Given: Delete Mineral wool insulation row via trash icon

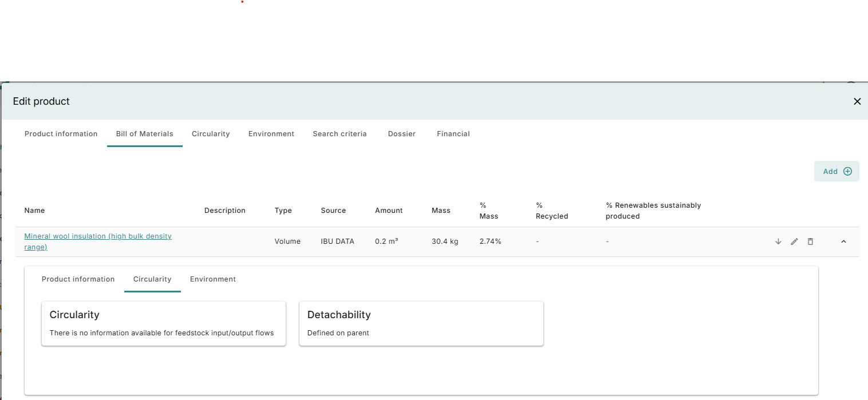Looking at the screenshot, I should 810,241.
